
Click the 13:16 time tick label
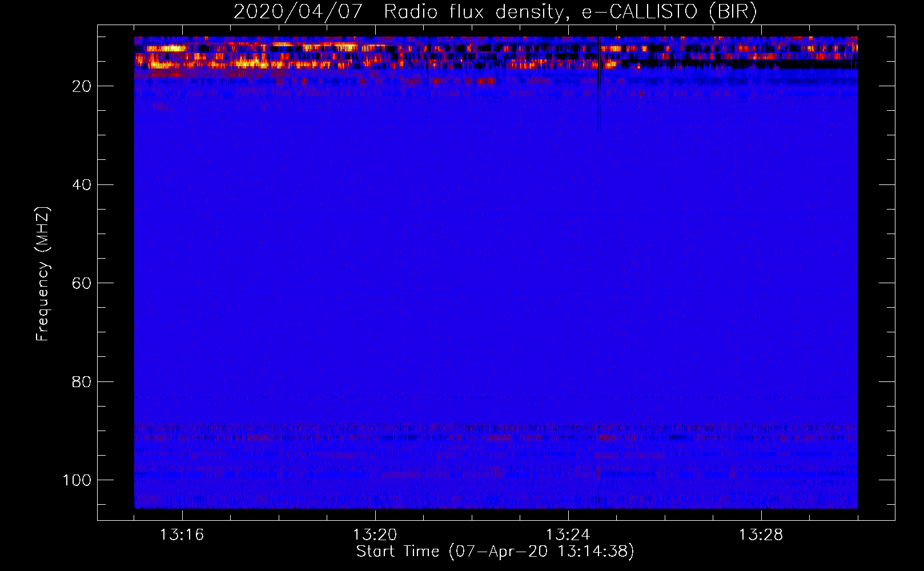182,535
